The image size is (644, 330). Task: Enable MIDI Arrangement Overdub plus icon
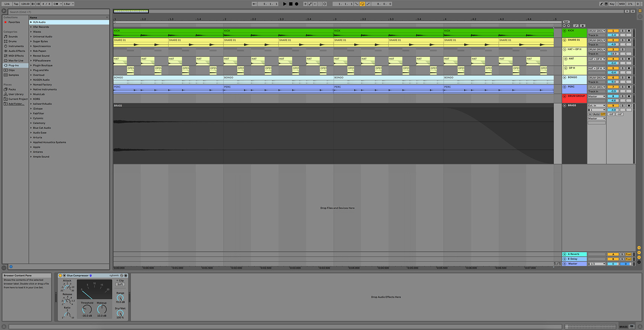305,4
